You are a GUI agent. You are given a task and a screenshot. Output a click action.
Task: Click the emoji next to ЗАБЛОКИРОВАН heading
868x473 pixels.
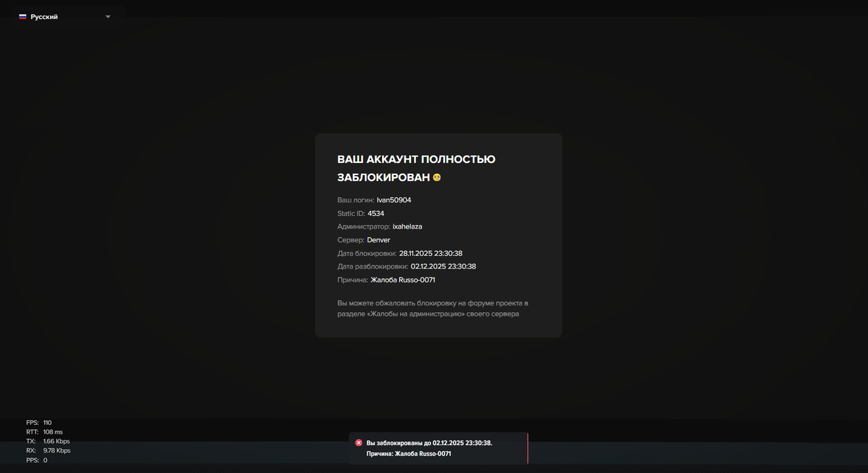[437, 178]
